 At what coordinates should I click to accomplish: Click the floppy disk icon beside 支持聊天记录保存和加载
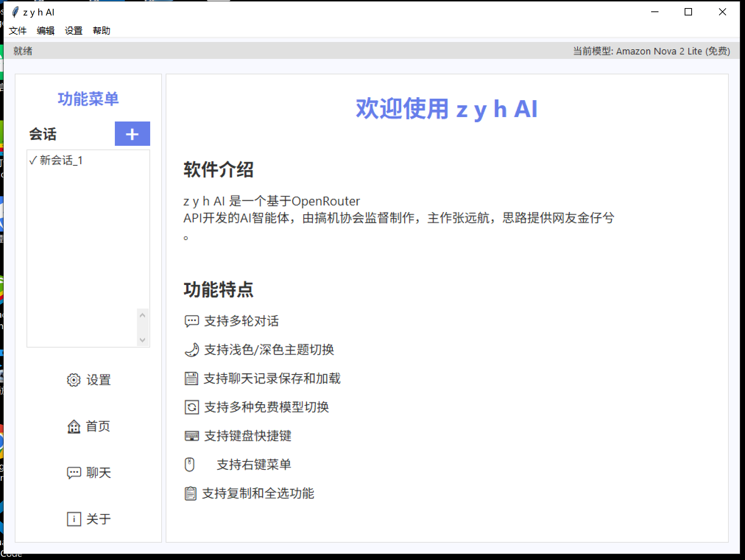point(191,378)
